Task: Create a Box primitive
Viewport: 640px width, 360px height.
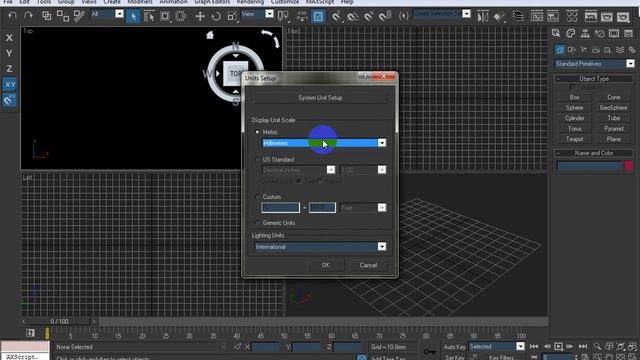Action: [x=575, y=97]
